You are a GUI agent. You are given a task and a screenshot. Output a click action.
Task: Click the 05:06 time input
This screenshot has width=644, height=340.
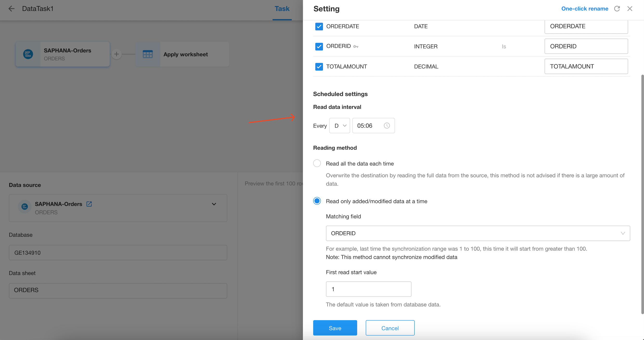[374, 126]
